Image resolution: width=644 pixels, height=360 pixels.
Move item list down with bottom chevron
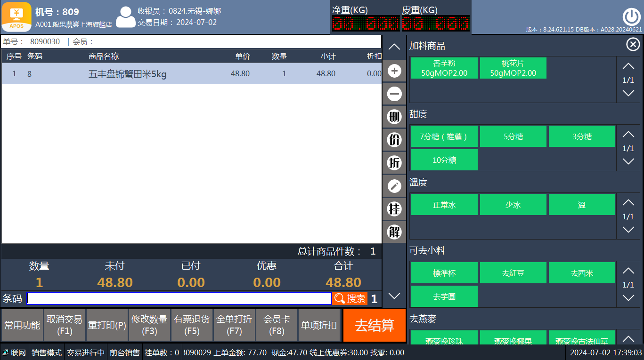point(394,296)
